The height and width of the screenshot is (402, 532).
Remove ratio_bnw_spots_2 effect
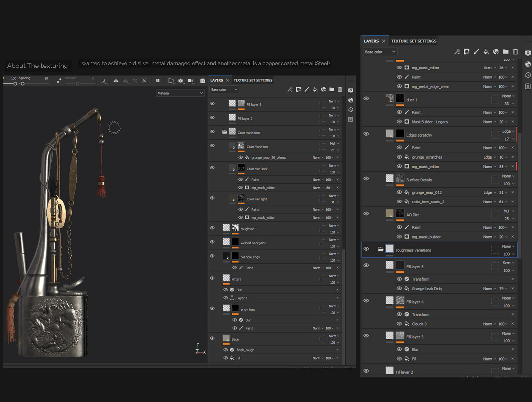(x=513, y=201)
